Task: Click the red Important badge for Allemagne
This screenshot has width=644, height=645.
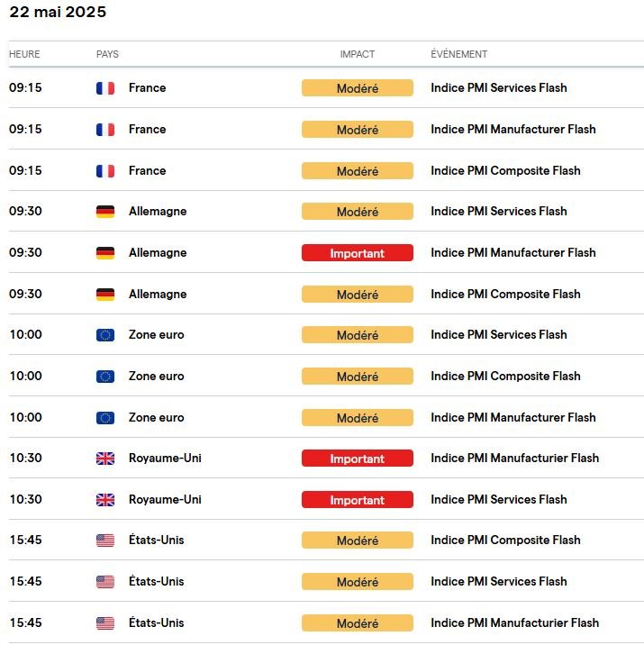Action: coord(357,253)
